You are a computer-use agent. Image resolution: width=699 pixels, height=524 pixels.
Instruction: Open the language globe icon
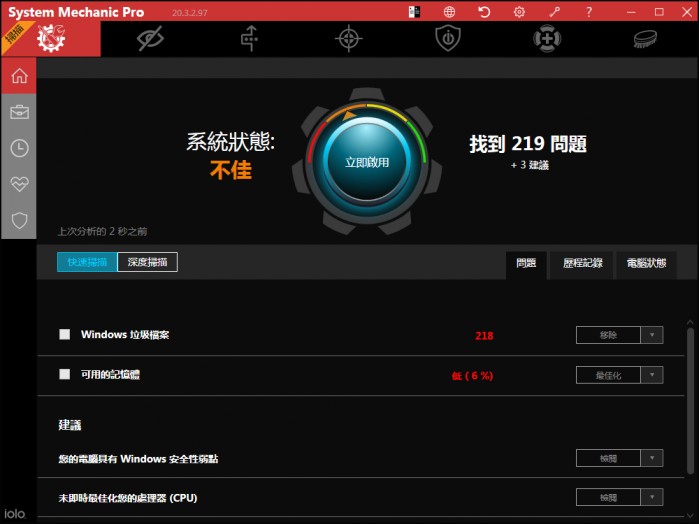pyautogui.click(x=449, y=12)
